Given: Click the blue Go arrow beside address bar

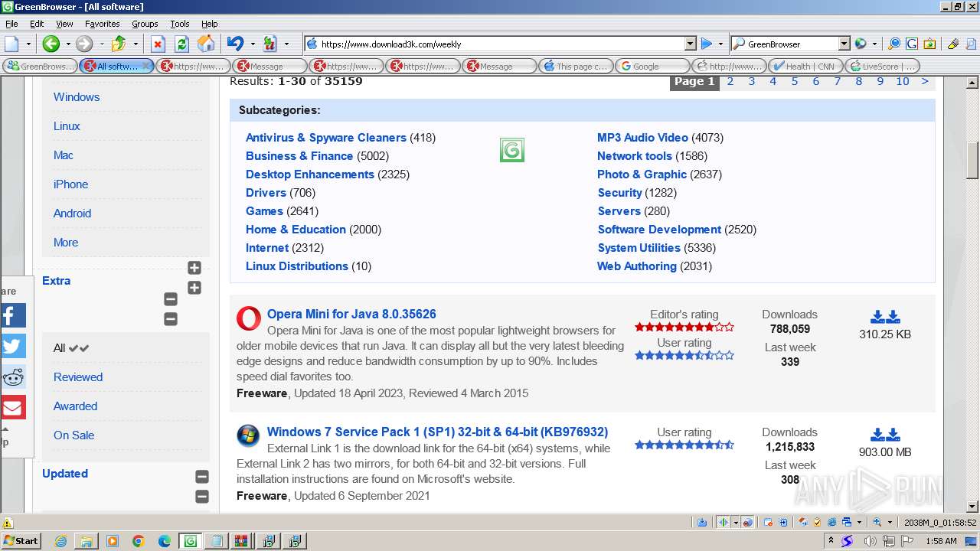Looking at the screenshot, I should tap(707, 44).
